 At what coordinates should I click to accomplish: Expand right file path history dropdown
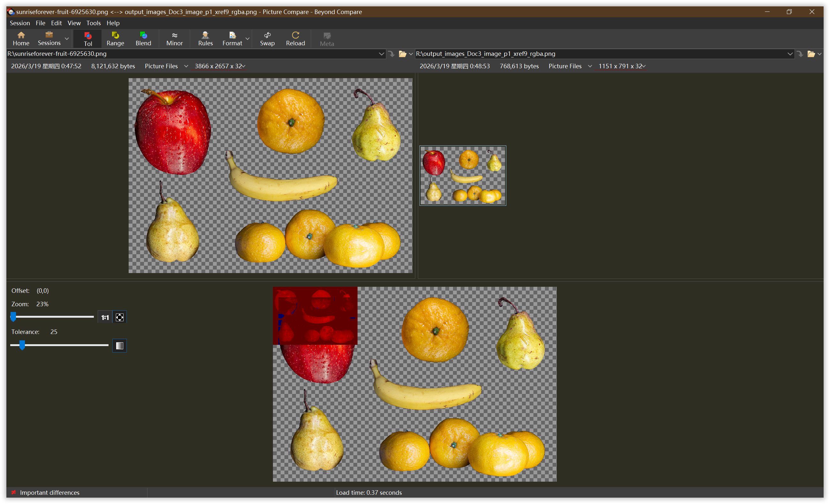[x=789, y=54]
